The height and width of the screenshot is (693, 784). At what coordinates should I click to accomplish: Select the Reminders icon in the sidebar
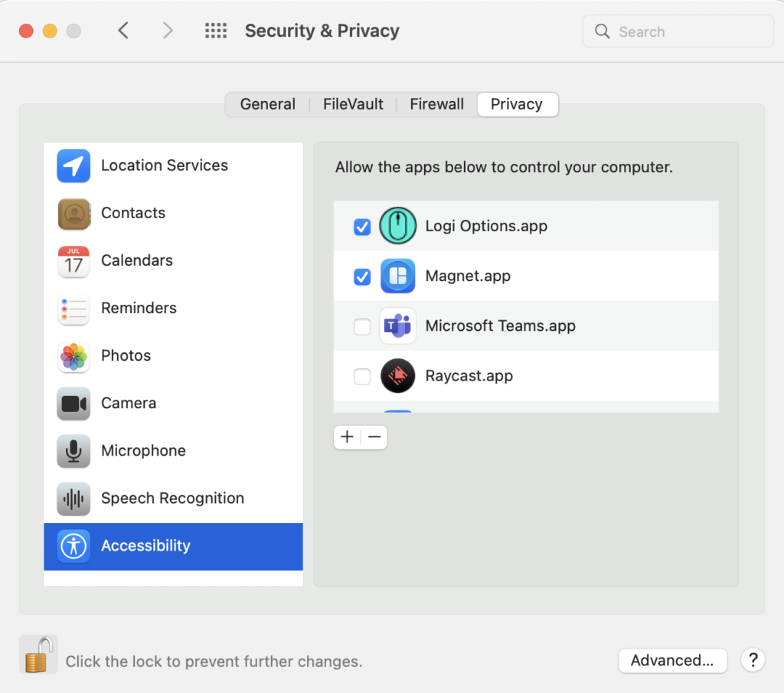point(73,308)
